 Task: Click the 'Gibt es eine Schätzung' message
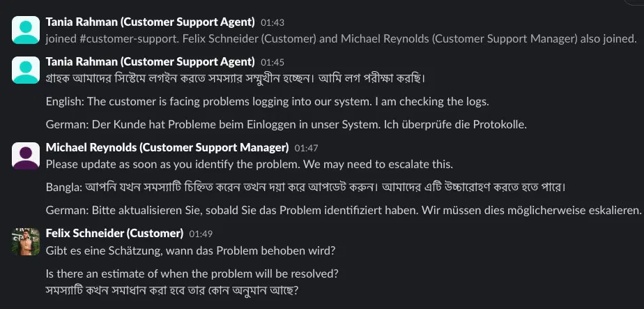click(x=190, y=250)
